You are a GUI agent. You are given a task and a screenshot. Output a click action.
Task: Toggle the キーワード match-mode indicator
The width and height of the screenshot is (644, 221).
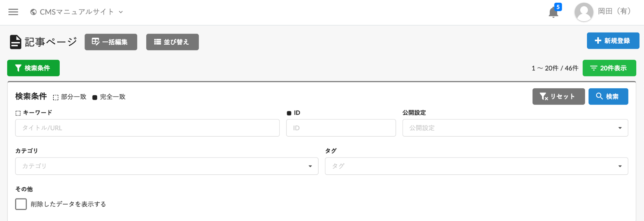(18, 113)
